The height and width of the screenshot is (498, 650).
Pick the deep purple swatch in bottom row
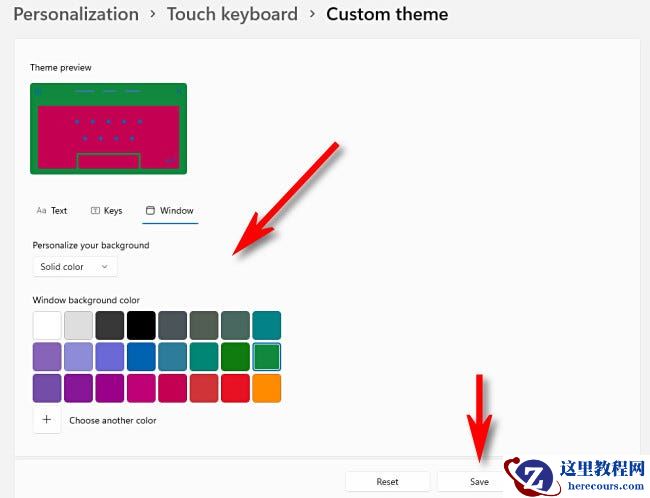[78, 388]
